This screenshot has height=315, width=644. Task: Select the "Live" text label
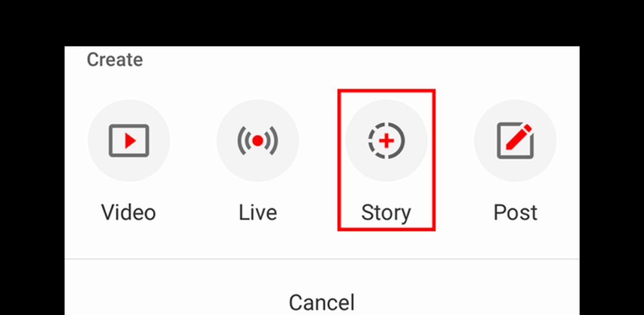[257, 212]
